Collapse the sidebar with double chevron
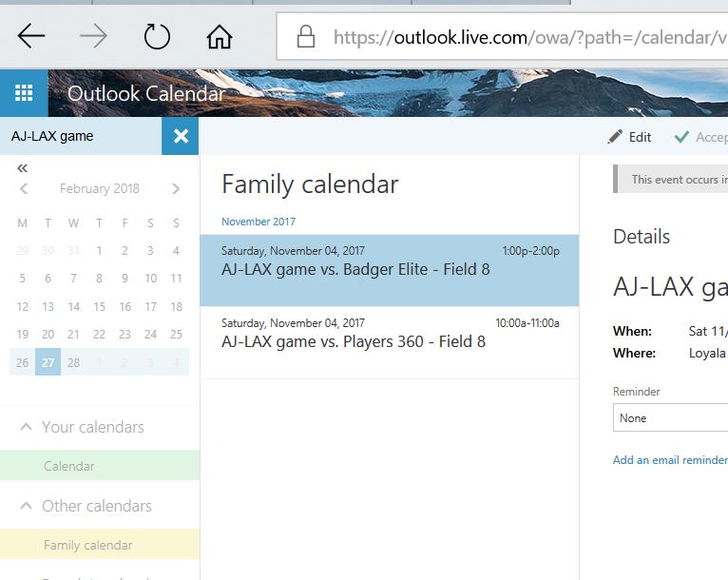The width and height of the screenshot is (728, 580). (23, 167)
